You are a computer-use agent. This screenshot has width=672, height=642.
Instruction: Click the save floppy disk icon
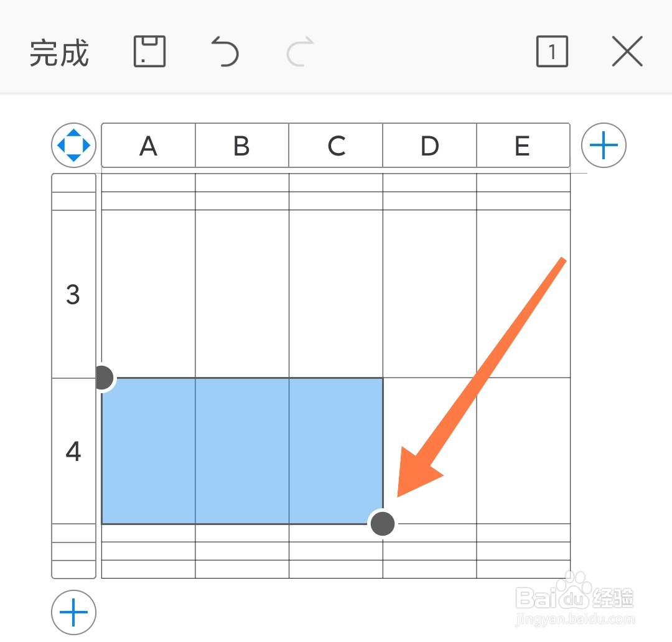tap(149, 52)
